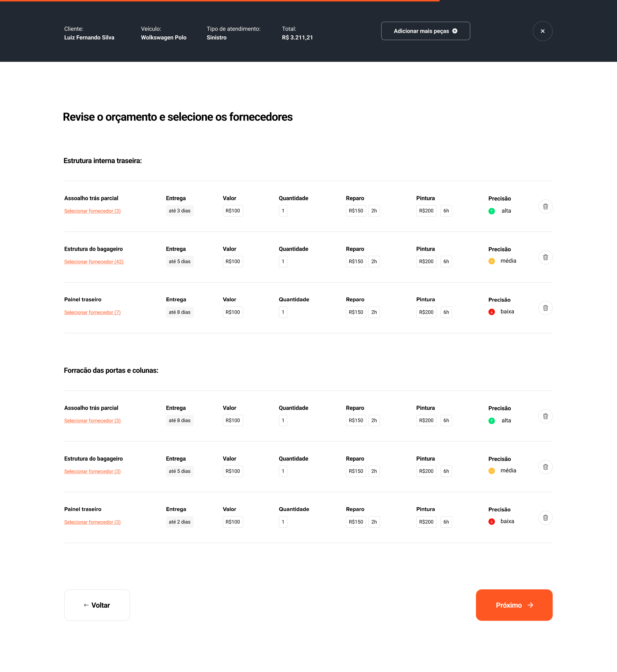Click page title Revise o orçamento
The image size is (617, 672).
click(x=178, y=117)
